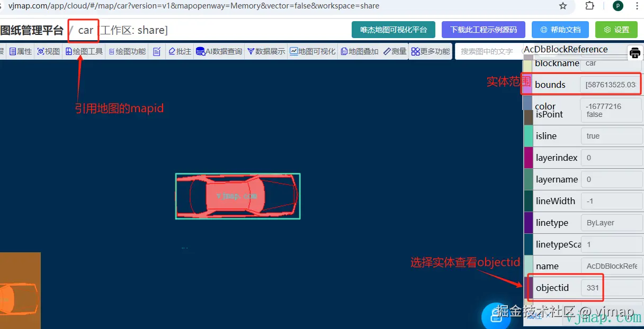The width and height of the screenshot is (644, 329).
Task: Open the 视图 view menu
Action: (x=49, y=51)
